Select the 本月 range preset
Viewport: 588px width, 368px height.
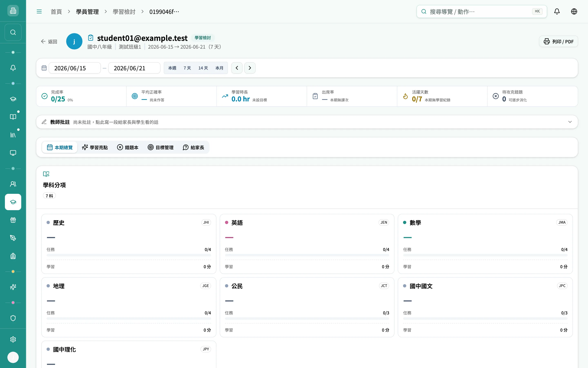click(x=219, y=68)
